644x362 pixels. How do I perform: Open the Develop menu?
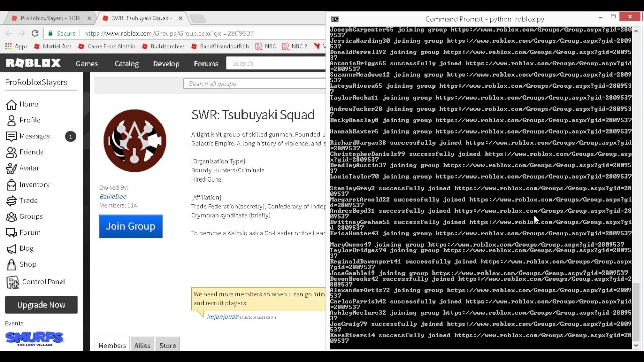(x=166, y=64)
